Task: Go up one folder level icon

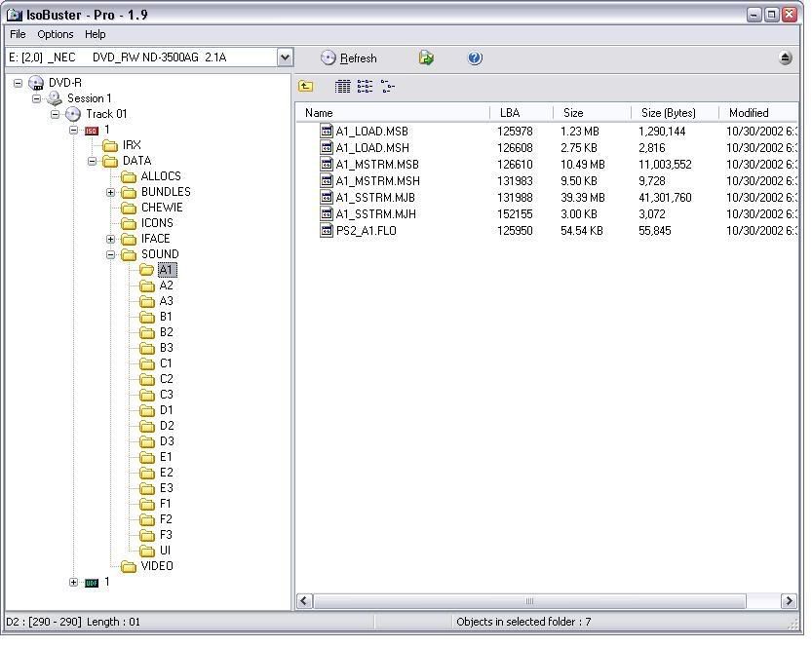Action: point(305,87)
